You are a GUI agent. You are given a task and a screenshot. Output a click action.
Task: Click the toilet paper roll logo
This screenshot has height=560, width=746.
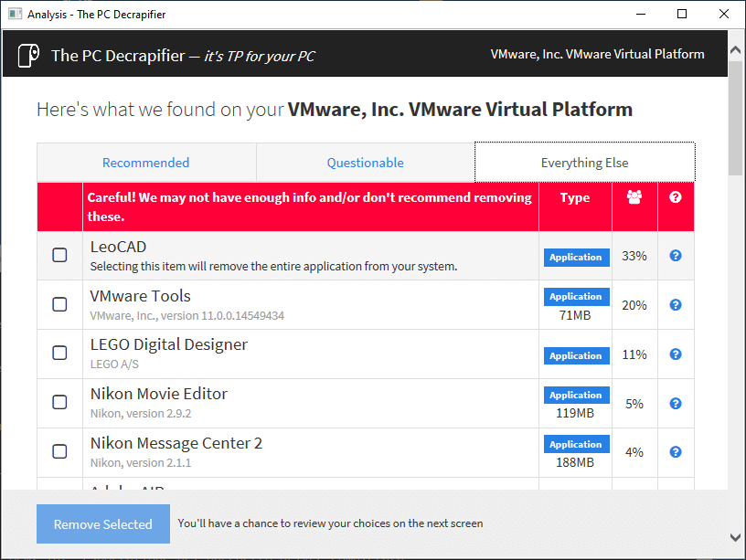tap(28, 56)
